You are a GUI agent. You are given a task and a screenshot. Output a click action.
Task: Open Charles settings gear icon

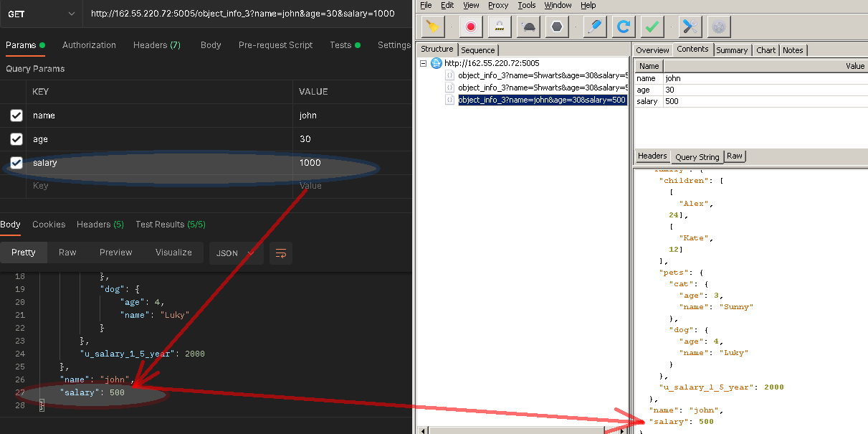click(719, 27)
